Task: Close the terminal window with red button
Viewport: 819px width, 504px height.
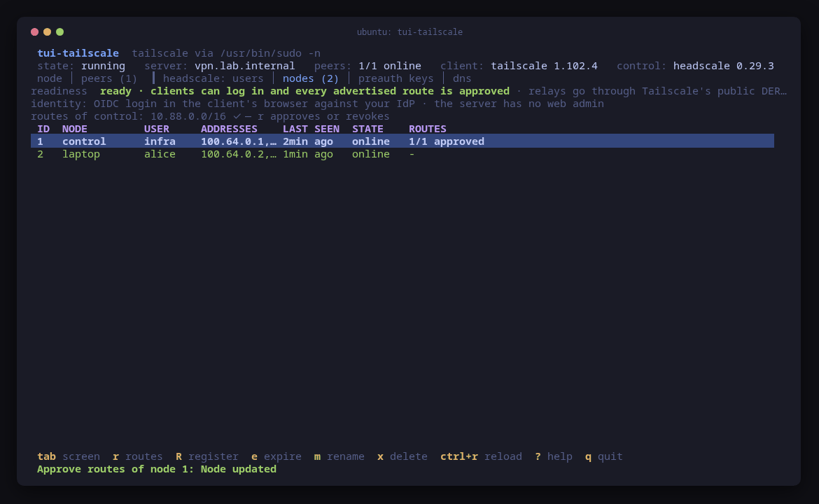Action: click(x=34, y=32)
